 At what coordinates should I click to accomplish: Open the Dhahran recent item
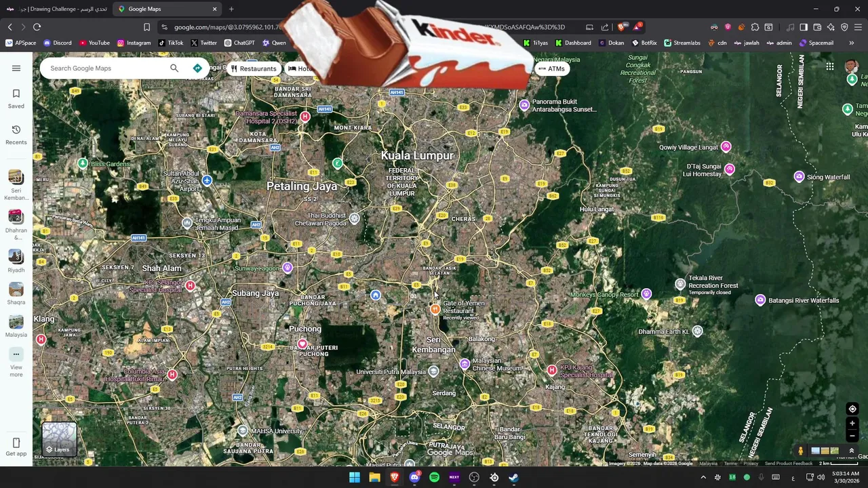pyautogui.click(x=16, y=224)
